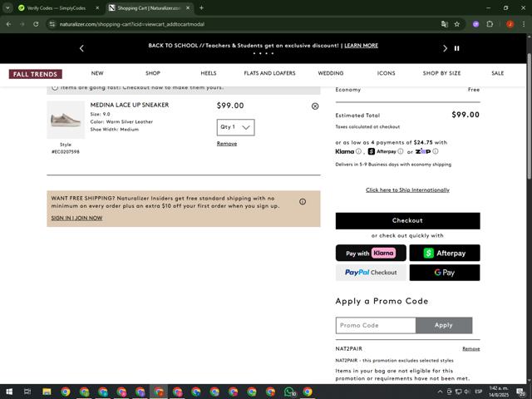The width and height of the screenshot is (532, 399).
Task: Open the WEDDING menu
Action: [331, 73]
